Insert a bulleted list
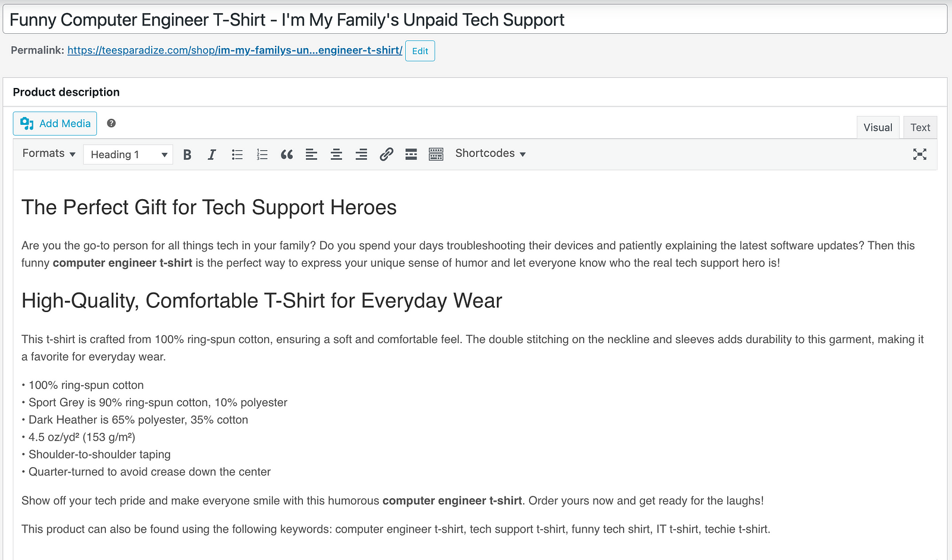Screen dimensions: 952x560 tap(237, 155)
